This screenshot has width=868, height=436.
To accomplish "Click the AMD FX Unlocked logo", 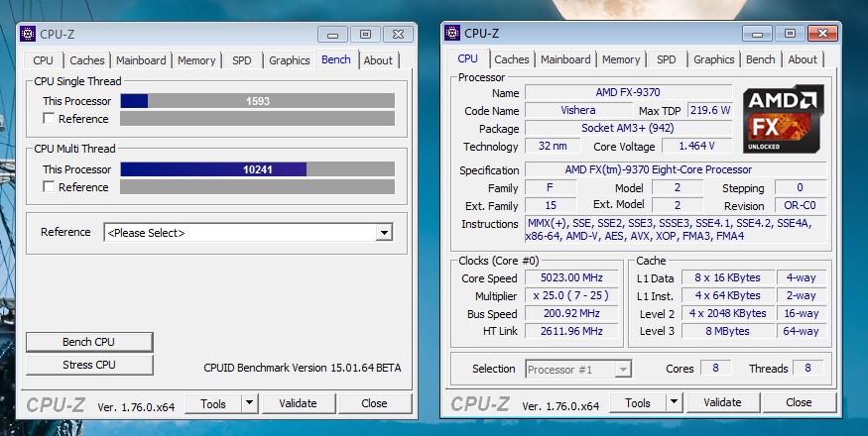I will (x=784, y=118).
